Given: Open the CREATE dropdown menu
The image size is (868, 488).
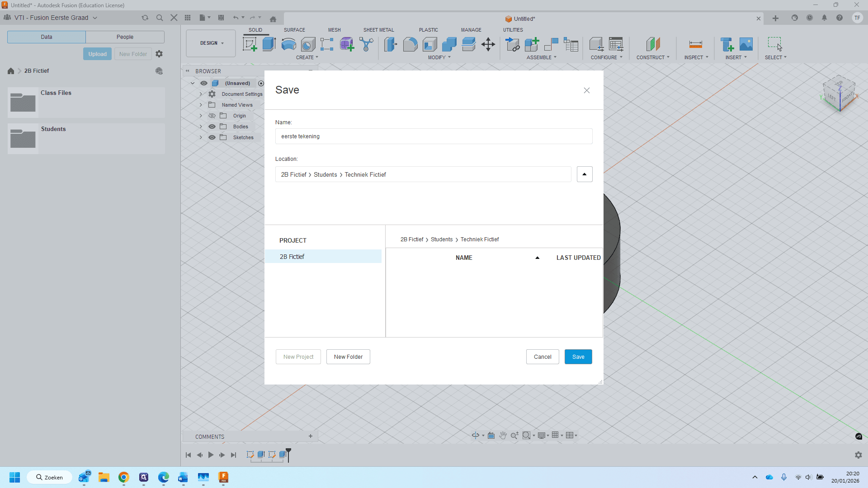Looking at the screenshot, I should 307,57.
